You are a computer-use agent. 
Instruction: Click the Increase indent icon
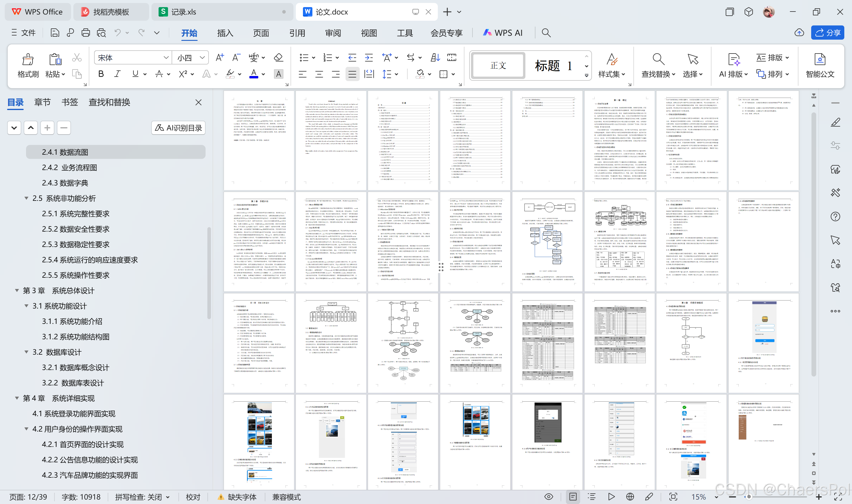pos(369,57)
